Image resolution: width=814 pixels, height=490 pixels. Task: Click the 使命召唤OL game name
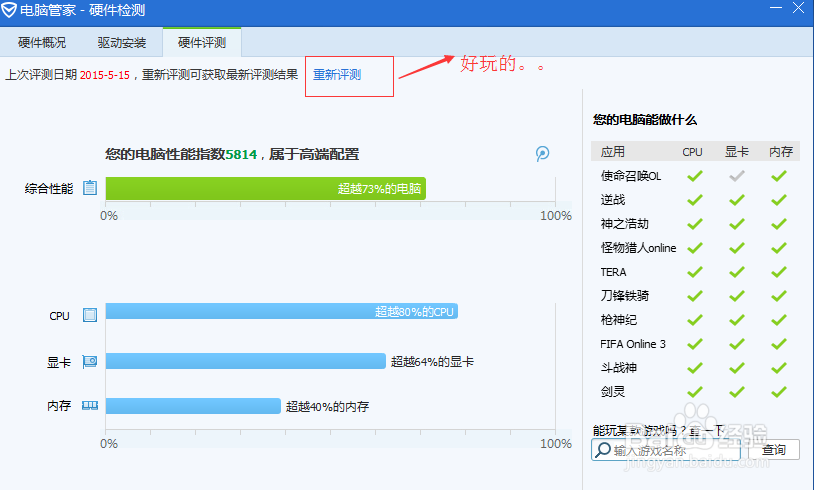[631, 176]
